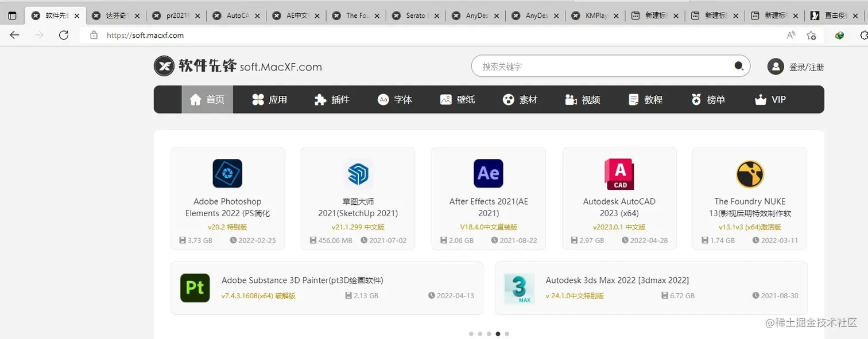Click the Substance Painter Pt icon
This screenshot has height=339, width=868.
click(x=195, y=288)
